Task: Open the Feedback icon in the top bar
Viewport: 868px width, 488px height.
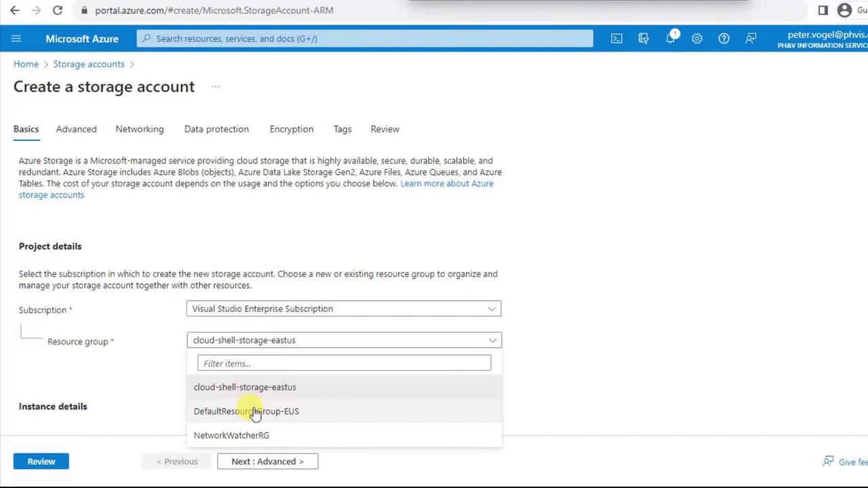Action: pos(751,39)
